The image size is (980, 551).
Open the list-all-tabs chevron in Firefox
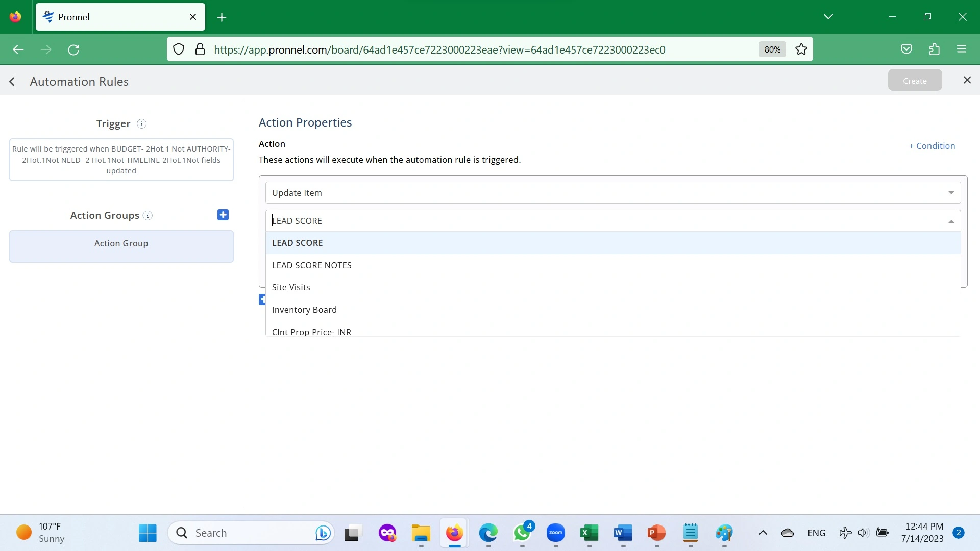point(828,17)
